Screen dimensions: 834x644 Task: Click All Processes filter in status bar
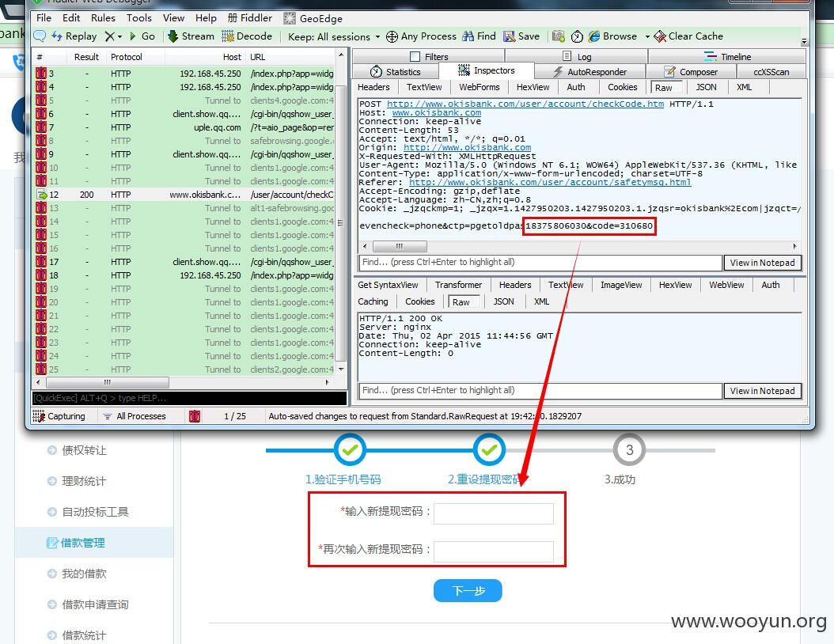[x=135, y=416]
